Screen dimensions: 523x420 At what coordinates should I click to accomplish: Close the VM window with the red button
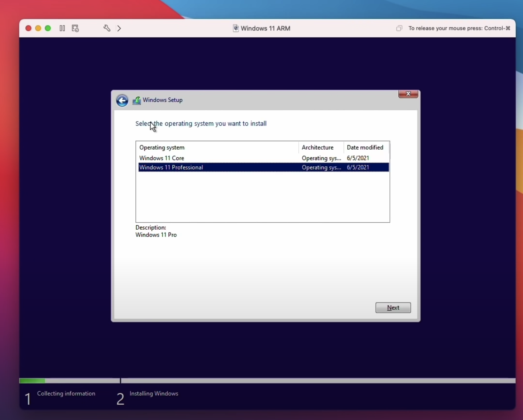[28, 28]
